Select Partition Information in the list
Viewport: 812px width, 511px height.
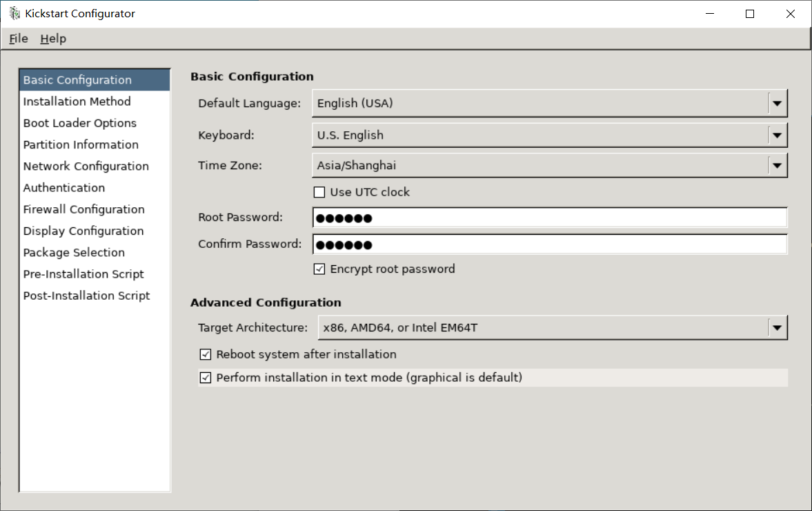tap(95, 144)
